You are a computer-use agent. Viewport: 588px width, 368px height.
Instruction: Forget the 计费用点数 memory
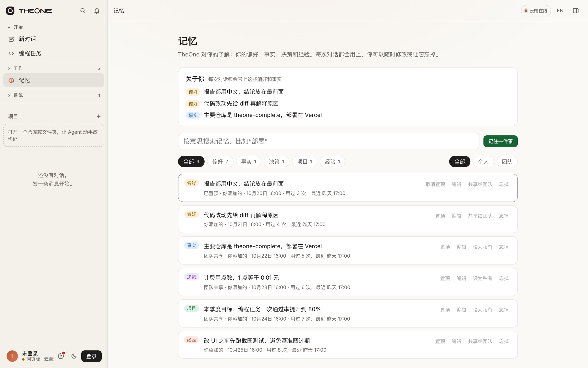point(504,278)
